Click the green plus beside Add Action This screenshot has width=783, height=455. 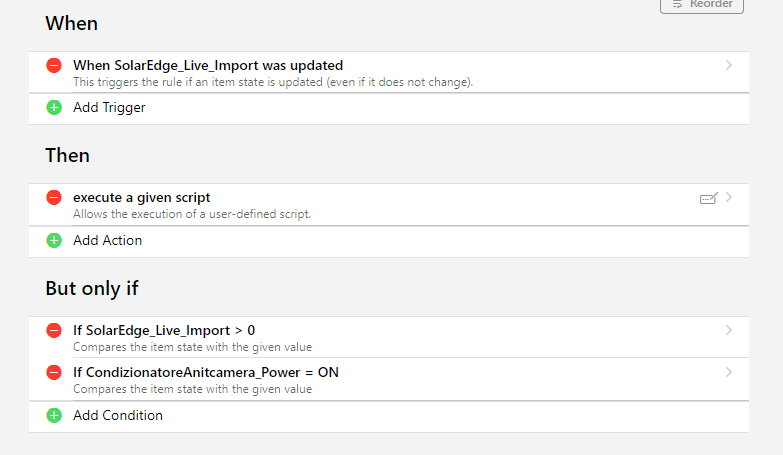(x=54, y=240)
